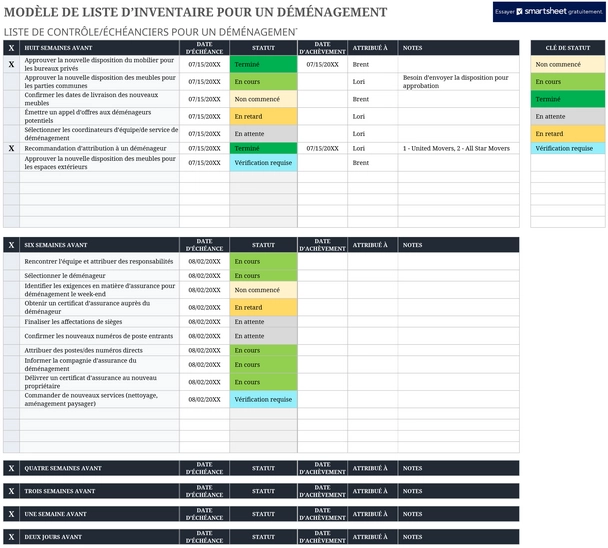Click the DATE D'ÉCHÉANCE header in SIX SEMAINES table
The height and width of the screenshot is (548, 608).
204,245
